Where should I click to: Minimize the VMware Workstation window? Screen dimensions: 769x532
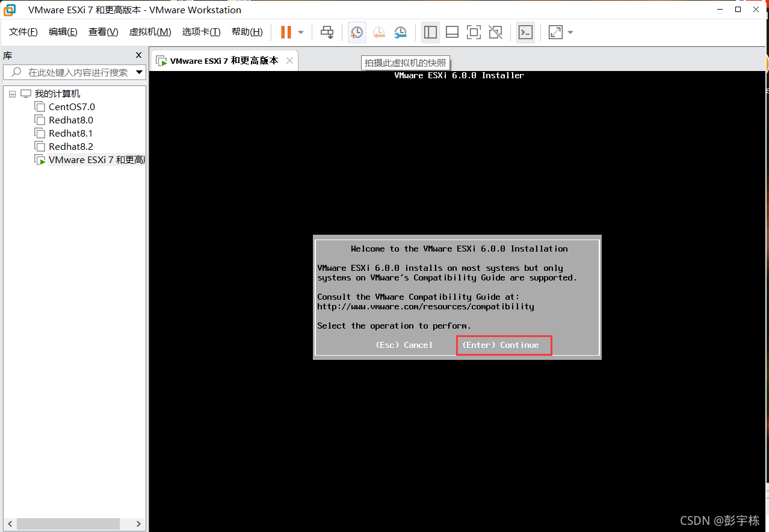pos(720,9)
